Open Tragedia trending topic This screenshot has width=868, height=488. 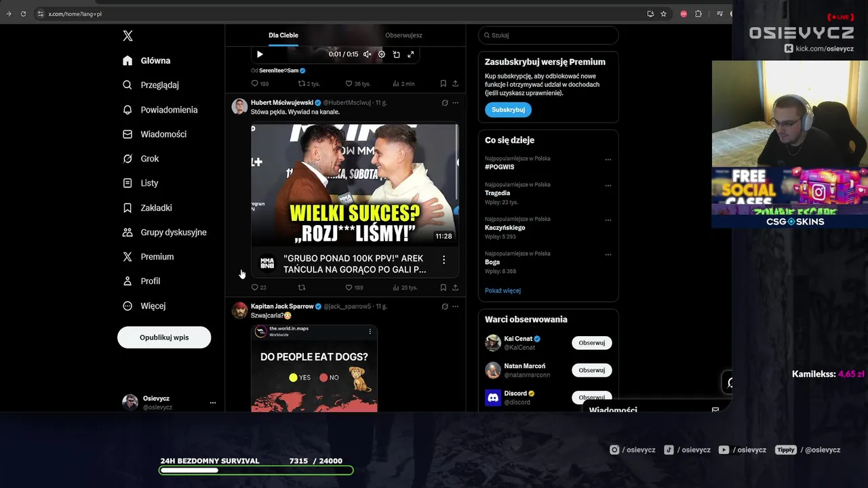[x=497, y=193]
